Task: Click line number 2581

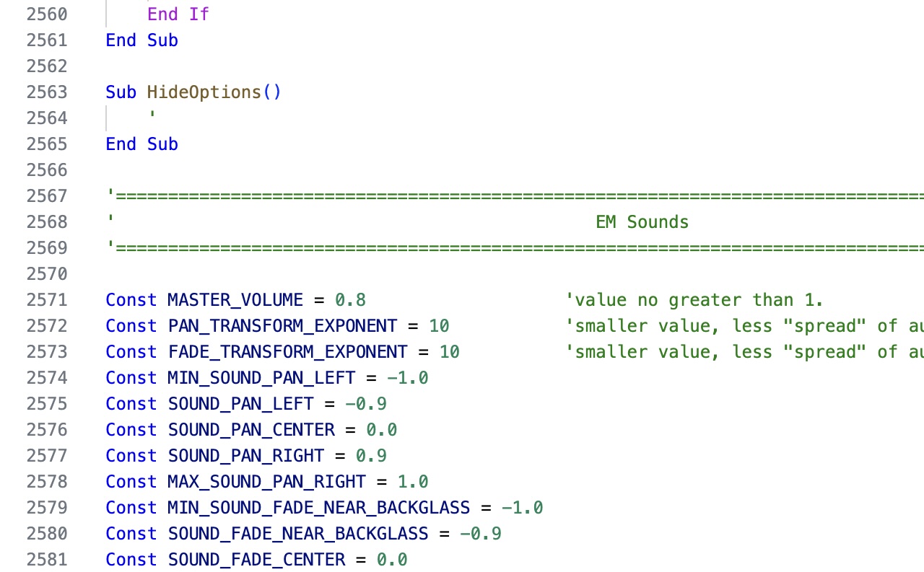Action: pos(47,560)
